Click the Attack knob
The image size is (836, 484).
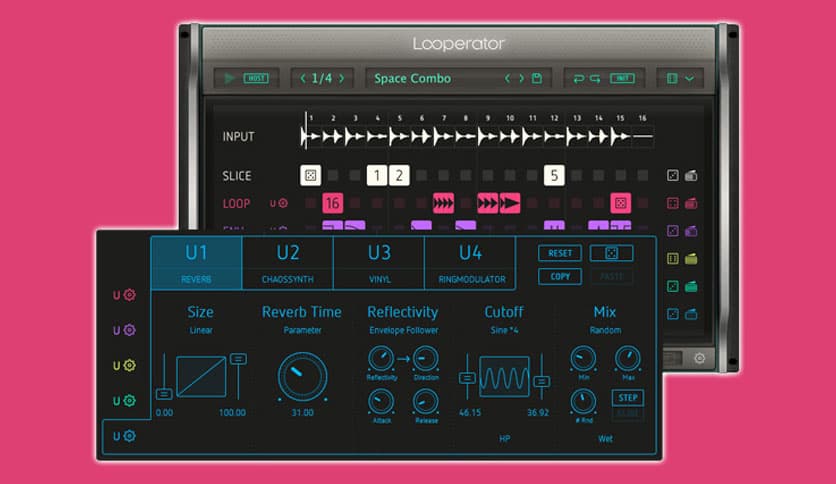(x=381, y=402)
